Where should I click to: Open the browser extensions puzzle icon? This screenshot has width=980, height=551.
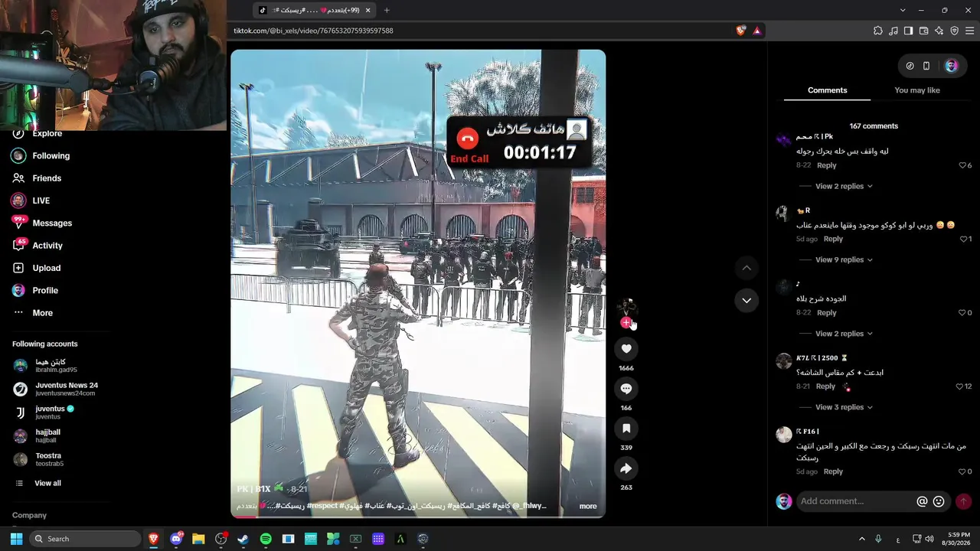(878, 31)
